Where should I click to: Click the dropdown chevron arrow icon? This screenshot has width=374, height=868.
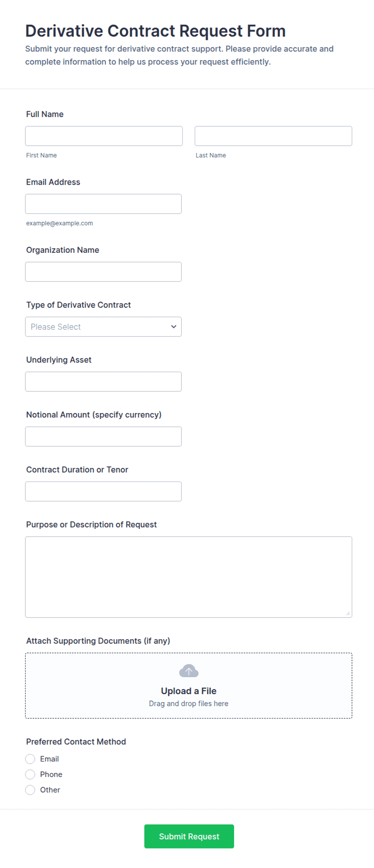pyautogui.click(x=174, y=327)
